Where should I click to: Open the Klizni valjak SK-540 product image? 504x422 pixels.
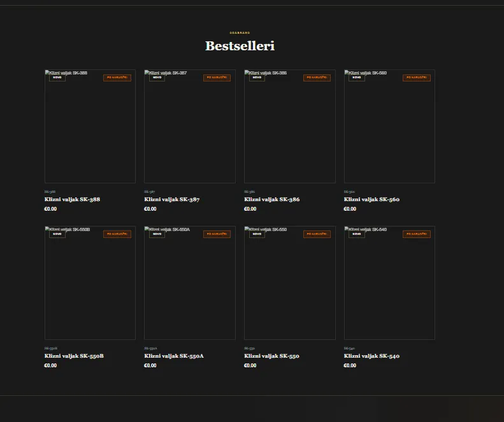click(x=389, y=283)
